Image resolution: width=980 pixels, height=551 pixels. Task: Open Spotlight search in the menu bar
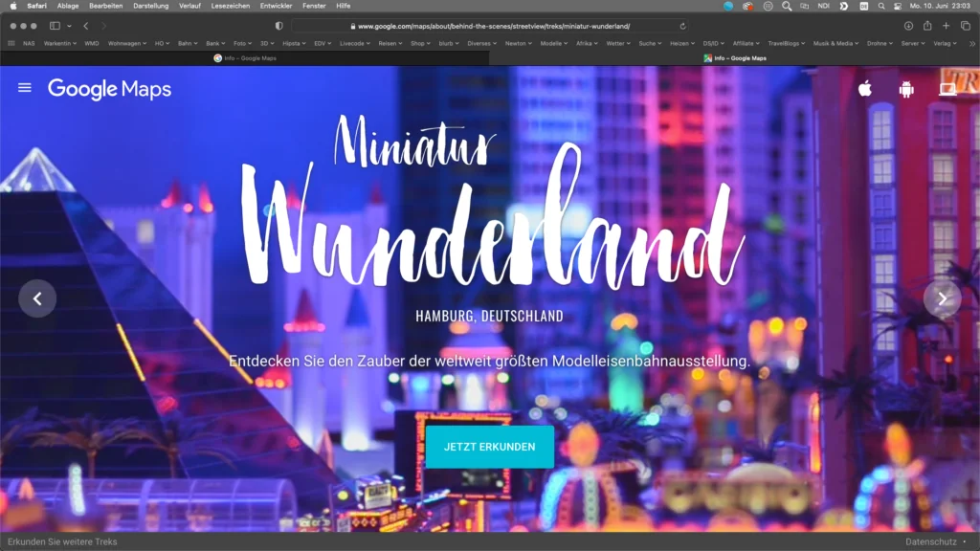(881, 6)
